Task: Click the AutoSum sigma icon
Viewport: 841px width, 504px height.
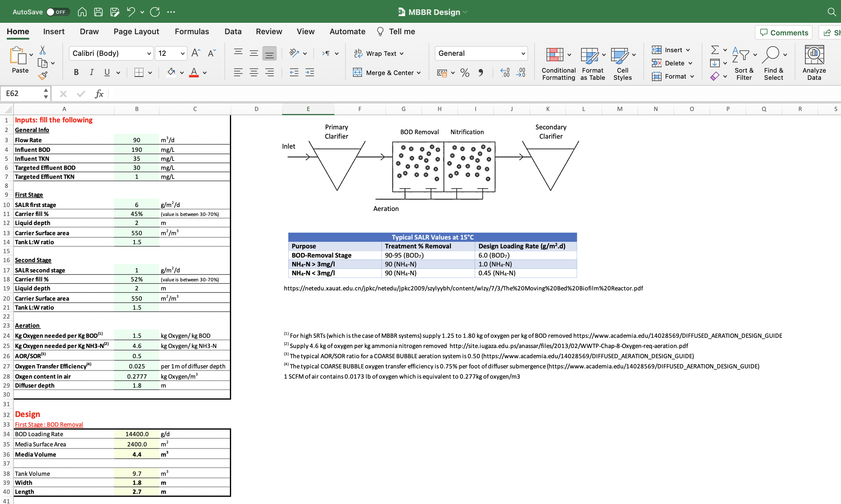Action: click(715, 50)
